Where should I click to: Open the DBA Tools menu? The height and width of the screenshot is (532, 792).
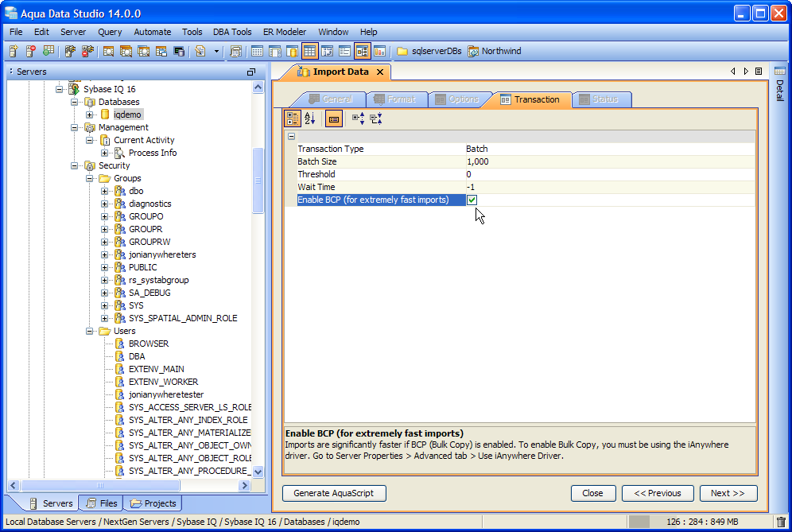pos(232,32)
